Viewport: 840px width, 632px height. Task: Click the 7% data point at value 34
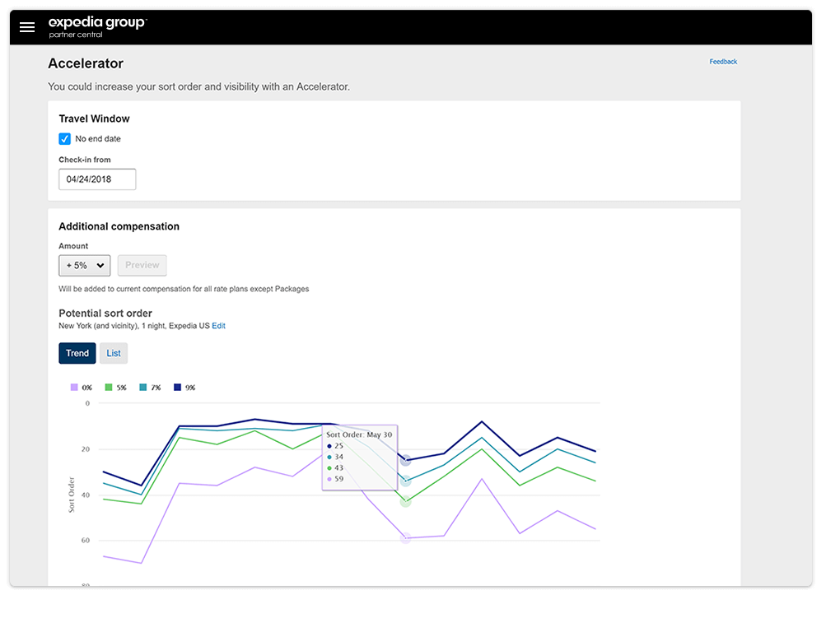pos(405,481)
